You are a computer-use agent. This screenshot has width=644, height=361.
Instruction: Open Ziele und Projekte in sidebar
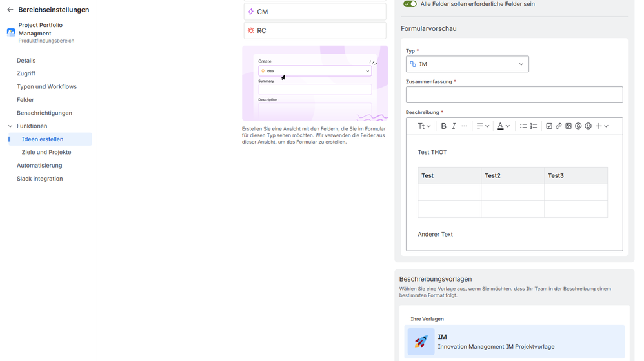coord(46,152)
